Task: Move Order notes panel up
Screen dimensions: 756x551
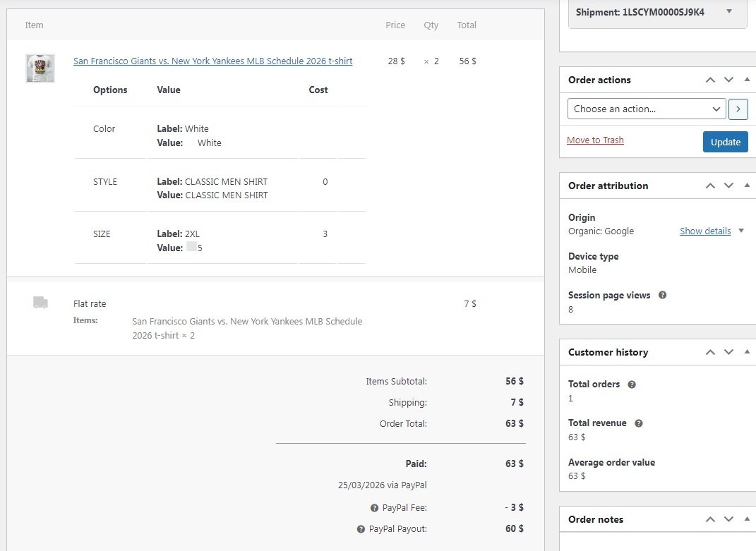Action: pos(711,519)
